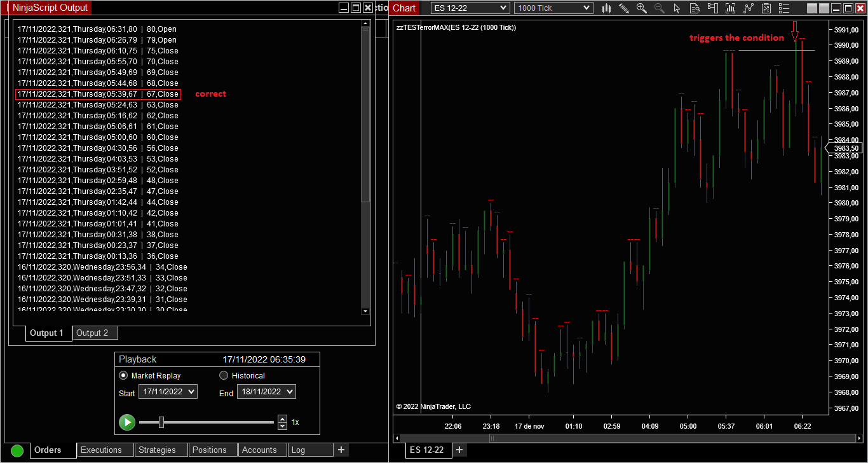Open the ES 12-22 instrument dropdown
Viewport: 868px width, 463px height.
coord(470,8)
